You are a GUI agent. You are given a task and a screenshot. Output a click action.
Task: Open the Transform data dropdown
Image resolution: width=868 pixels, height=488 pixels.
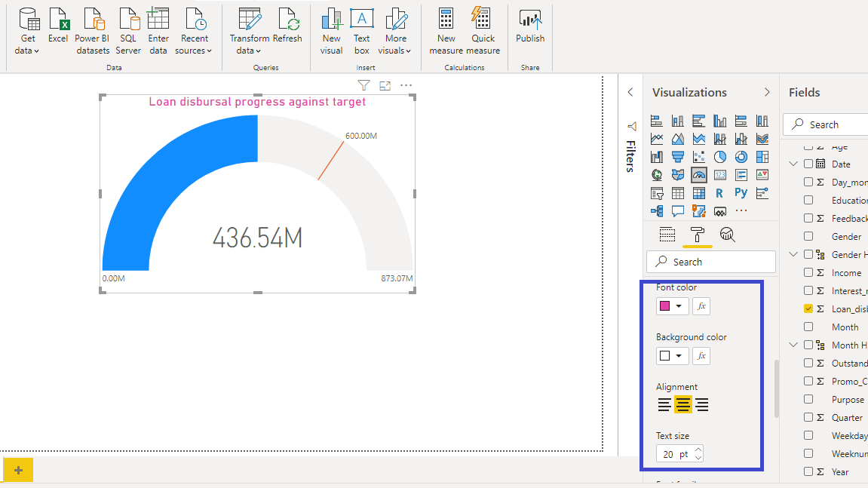[x=249, y=32]
